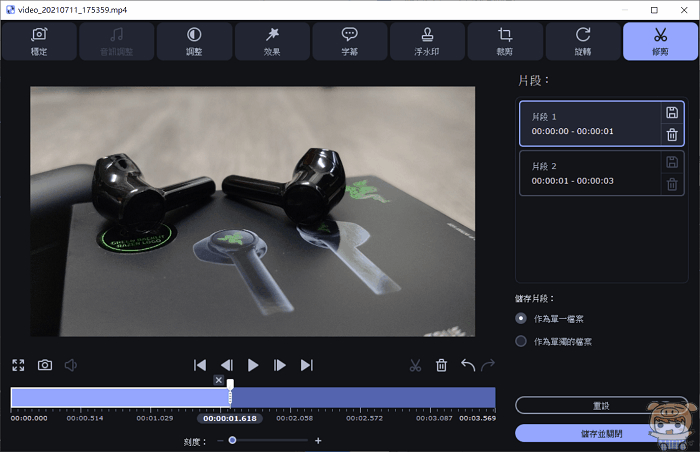Decrease timeline scale with minus
Image resolution: width=700 pixels, height=452 pixels.
pyautogui.click(x=220, y=441)
